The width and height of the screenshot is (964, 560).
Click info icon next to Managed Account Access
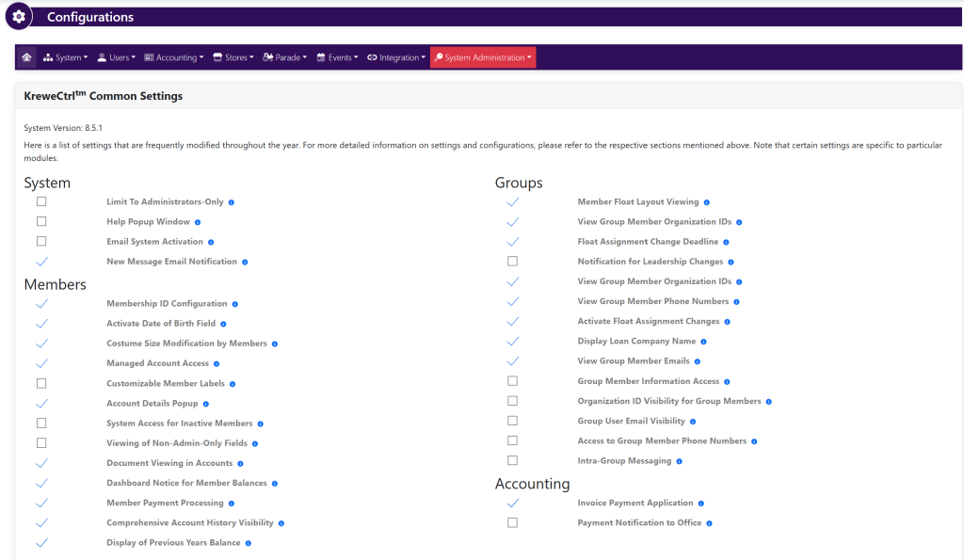pyautogui.click(x=217, y=363)
